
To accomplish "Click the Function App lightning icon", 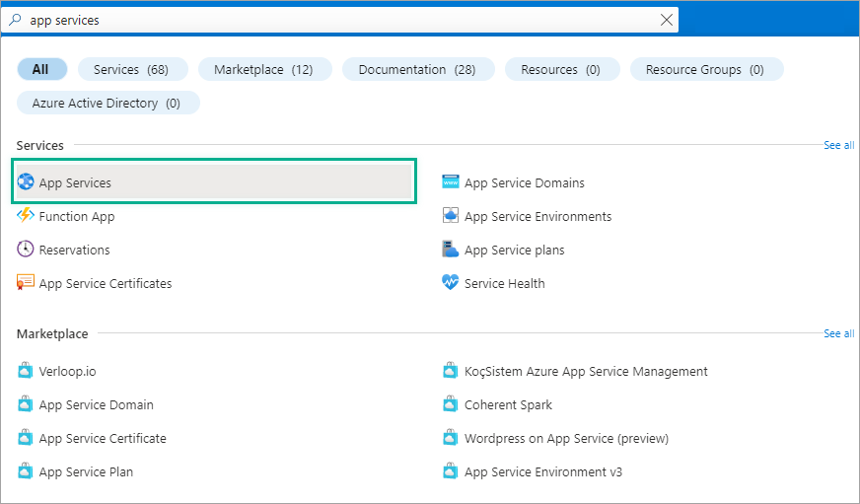I will pyautogui.click(x=26, y=216).
